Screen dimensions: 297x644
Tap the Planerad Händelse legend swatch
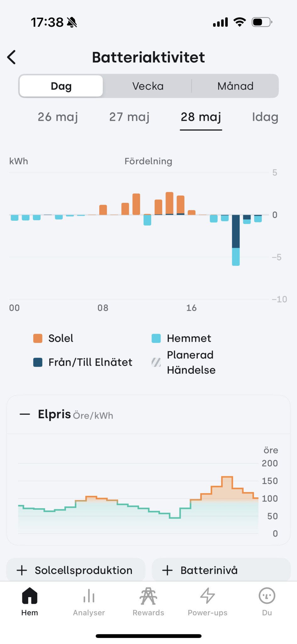156,362
